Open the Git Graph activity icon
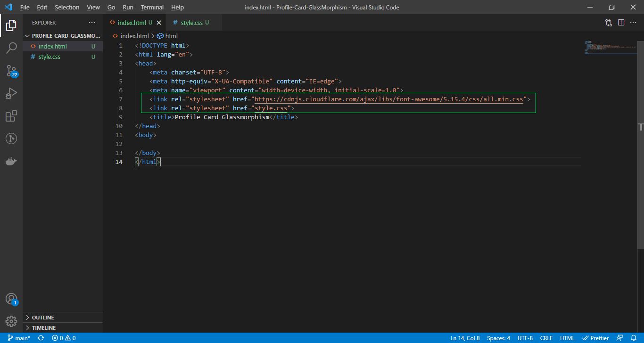 (11, 139)
